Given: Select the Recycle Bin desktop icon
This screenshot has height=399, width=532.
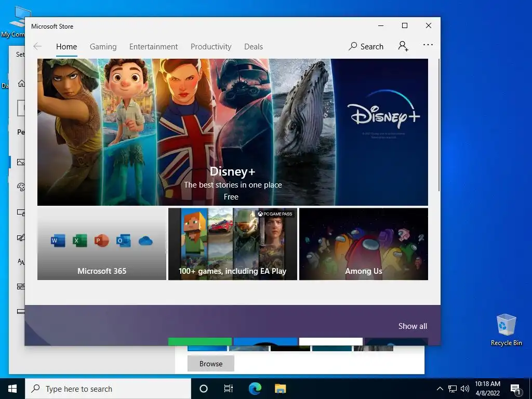Looking at the screenshot, I should point(506,330).
